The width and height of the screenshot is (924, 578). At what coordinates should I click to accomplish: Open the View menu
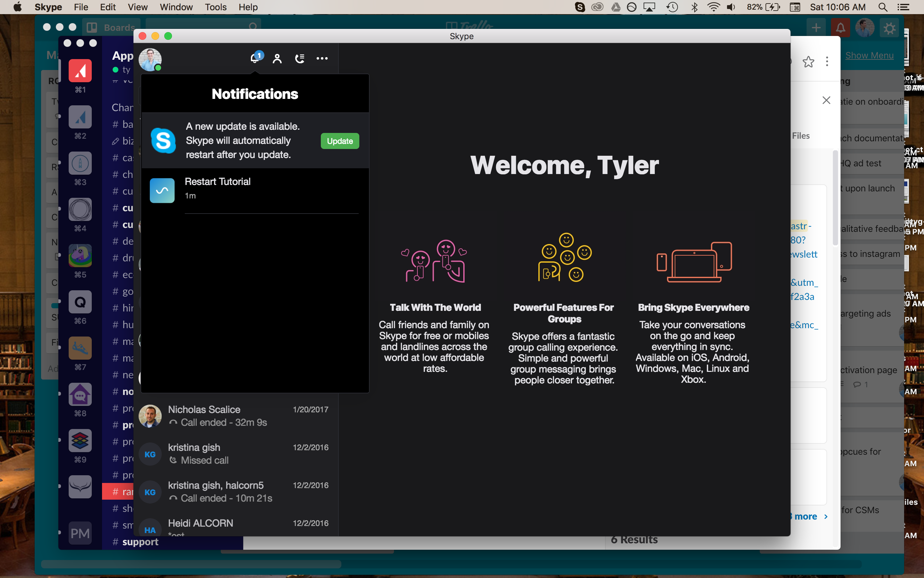[138, 7]
